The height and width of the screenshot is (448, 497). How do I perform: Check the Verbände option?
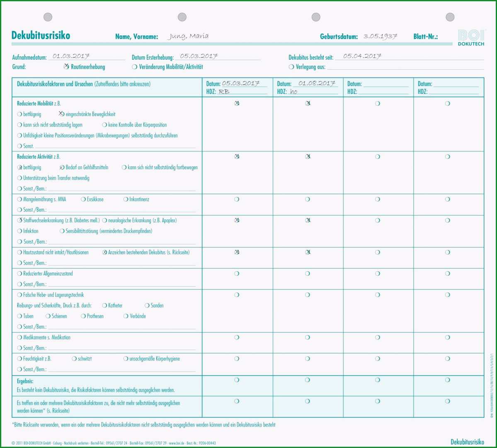(126, 316)
